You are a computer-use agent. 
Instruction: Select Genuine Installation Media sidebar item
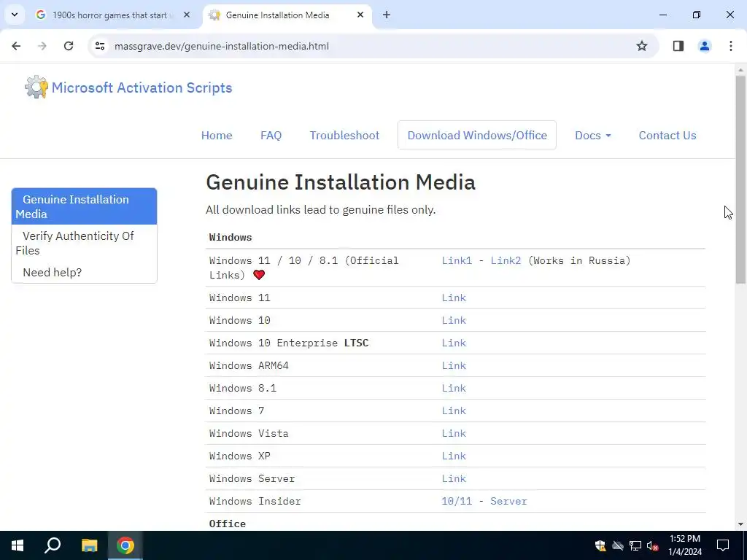pyautogui.click(x=85, y=206)
